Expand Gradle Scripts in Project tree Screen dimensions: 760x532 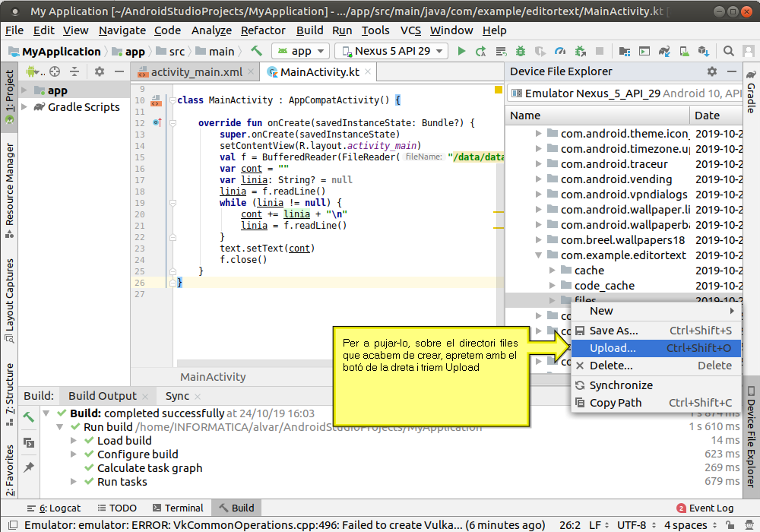tap(24, 106)
